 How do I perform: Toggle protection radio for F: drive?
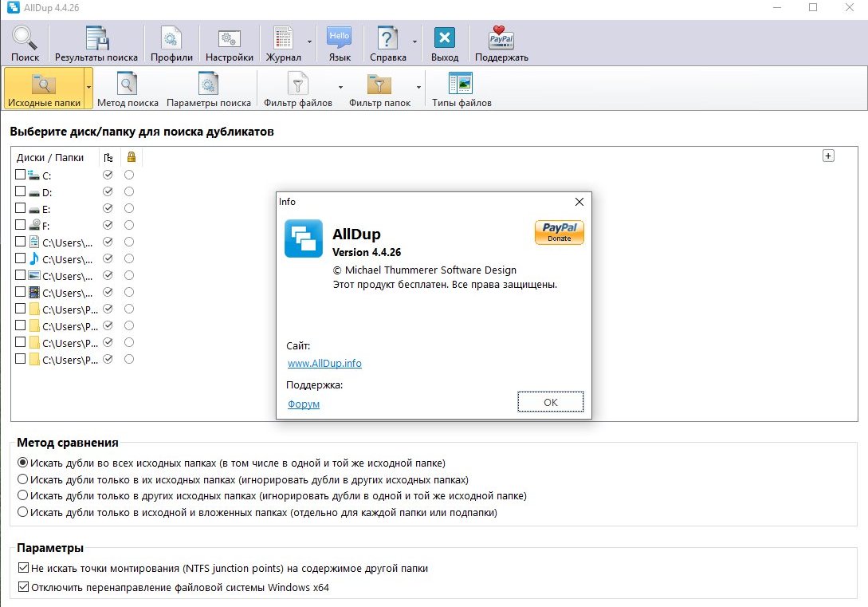point(129,225)
